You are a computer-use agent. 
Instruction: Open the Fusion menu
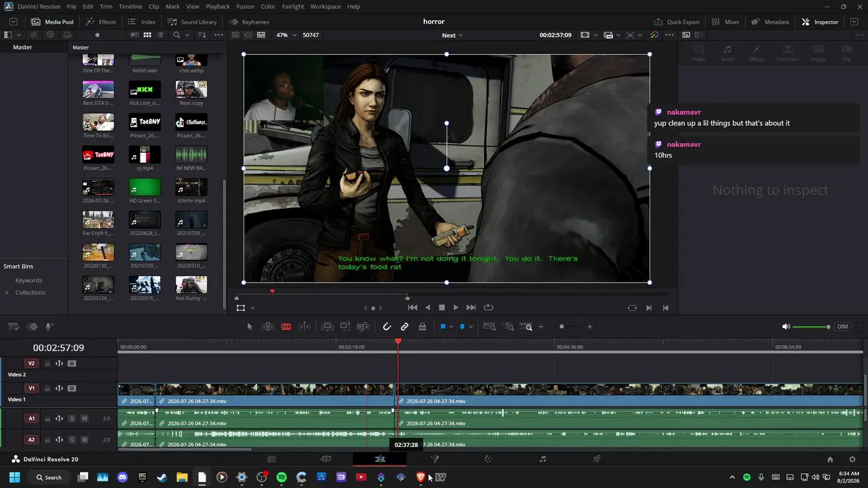coord(245,7)
